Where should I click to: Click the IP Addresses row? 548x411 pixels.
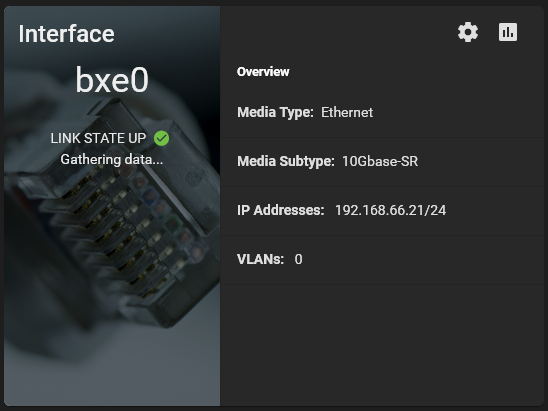coord(382,211)
